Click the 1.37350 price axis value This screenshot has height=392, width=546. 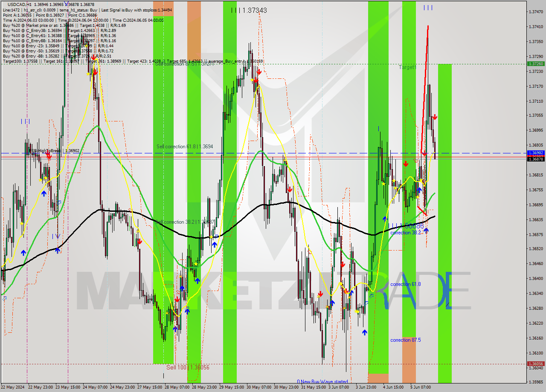point(536,41)
